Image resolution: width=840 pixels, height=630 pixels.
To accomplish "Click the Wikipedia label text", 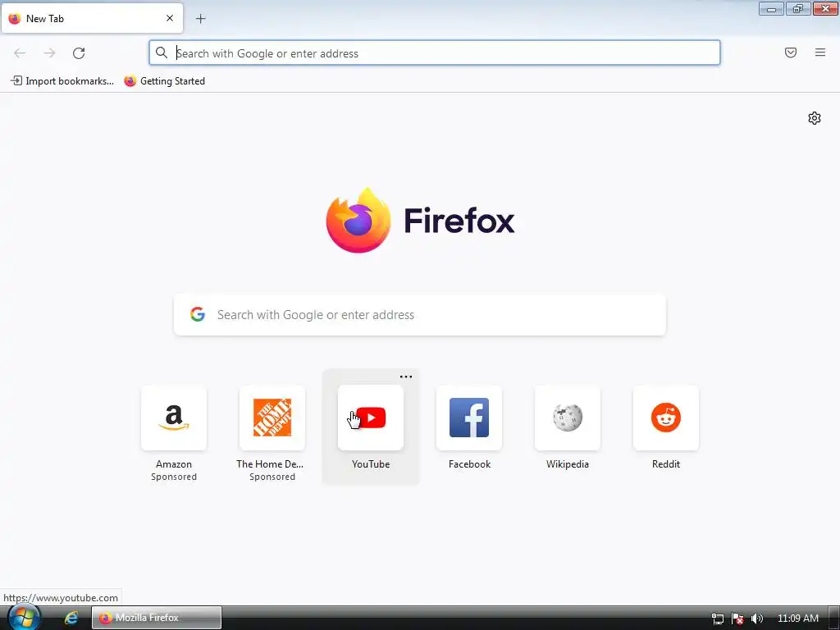I will click(568, 464).
